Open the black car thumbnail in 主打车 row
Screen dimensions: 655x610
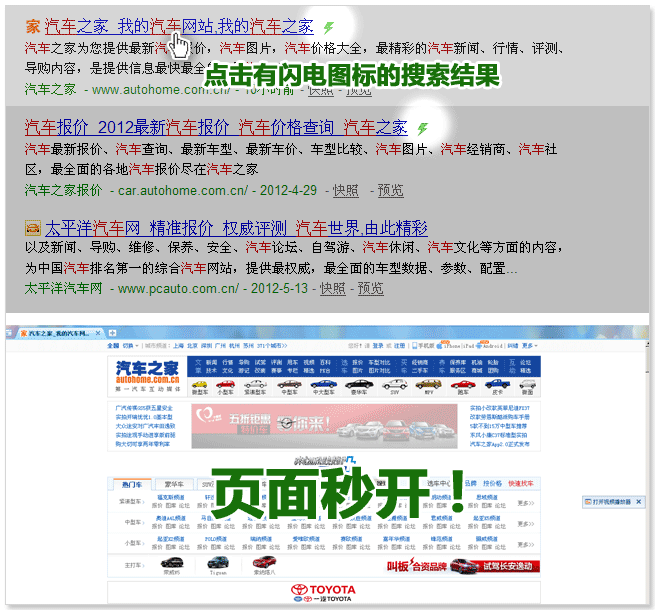point(172,563)
